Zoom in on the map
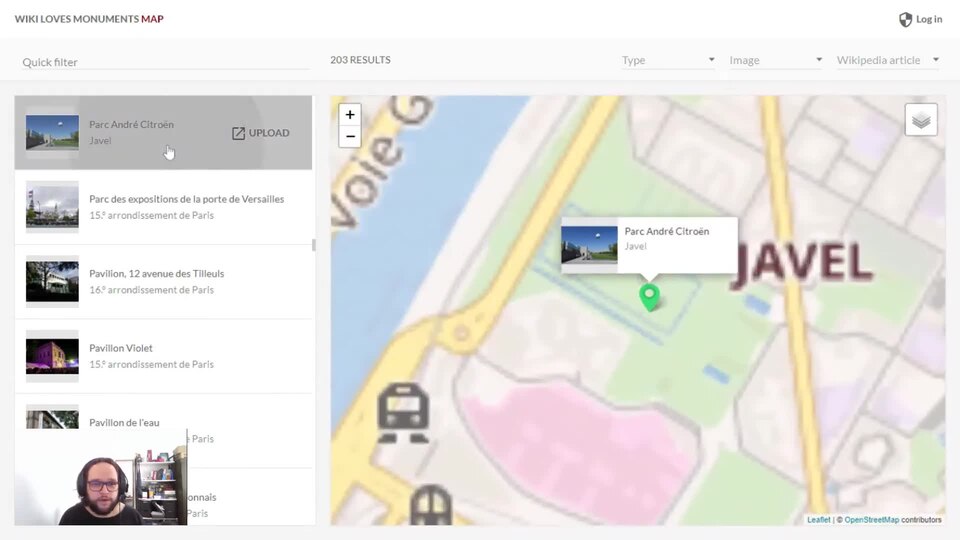 pyautogui.click(x=350, y=114)
